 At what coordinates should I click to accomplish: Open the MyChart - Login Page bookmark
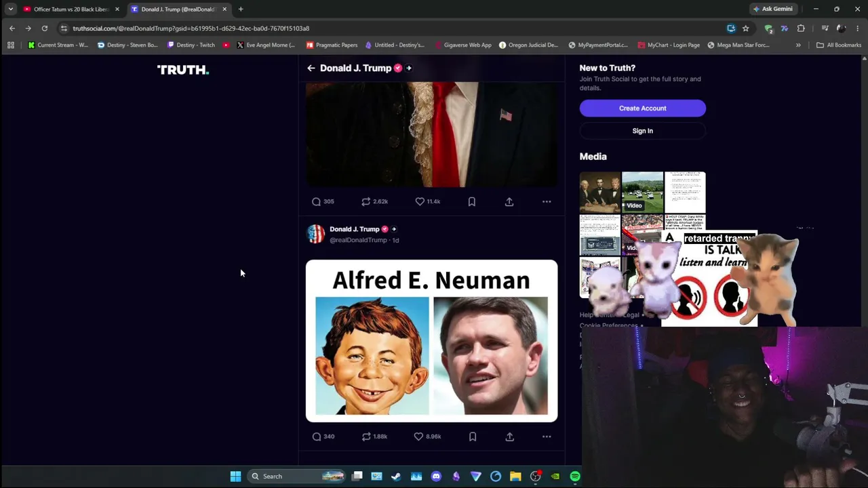click(x=669, y=45)
